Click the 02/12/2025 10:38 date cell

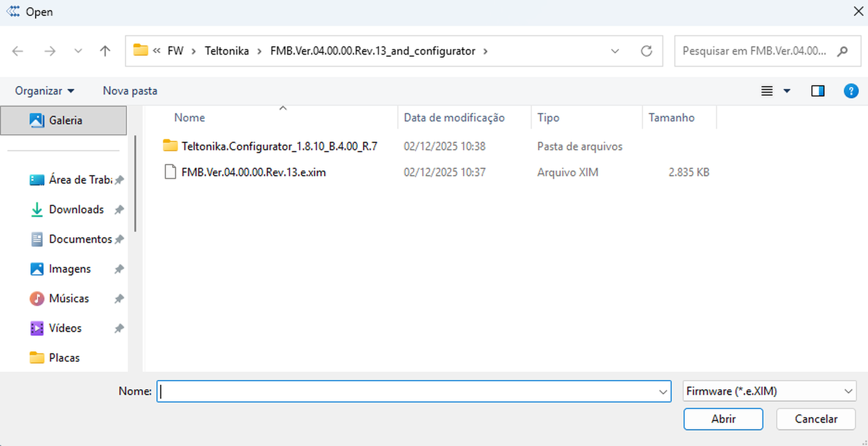click(445, 147)
